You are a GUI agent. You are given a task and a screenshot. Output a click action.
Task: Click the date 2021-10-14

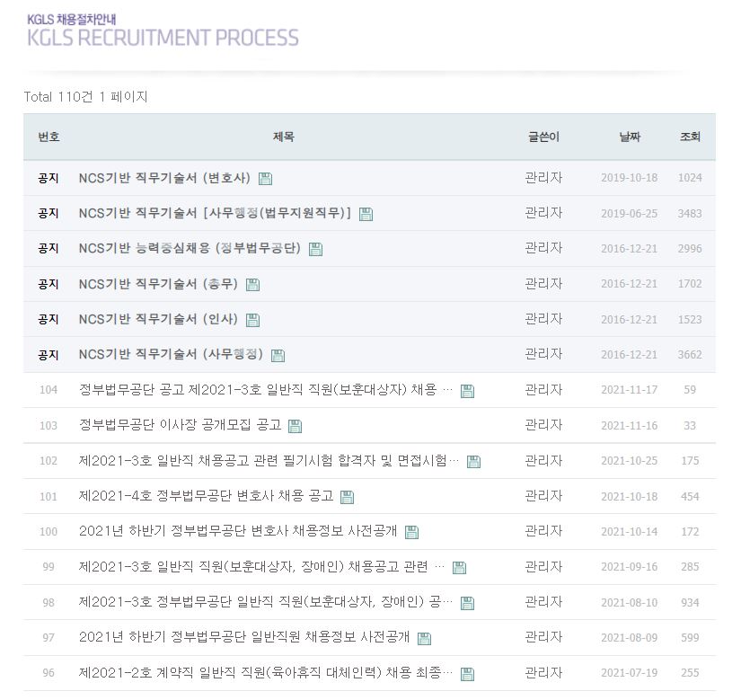(629, 531)
